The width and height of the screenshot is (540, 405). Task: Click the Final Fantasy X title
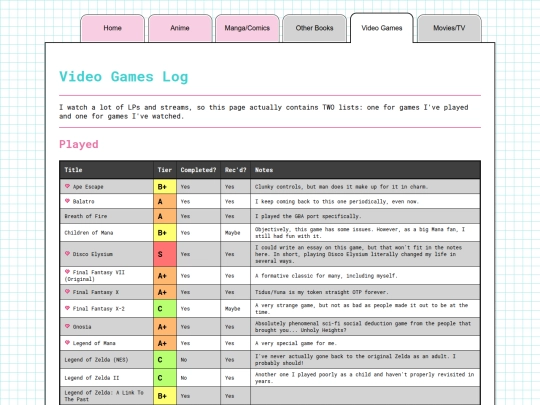tap(96, 292)
